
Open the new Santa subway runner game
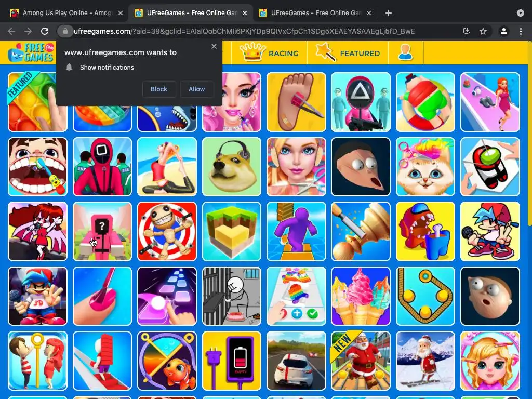361,361
